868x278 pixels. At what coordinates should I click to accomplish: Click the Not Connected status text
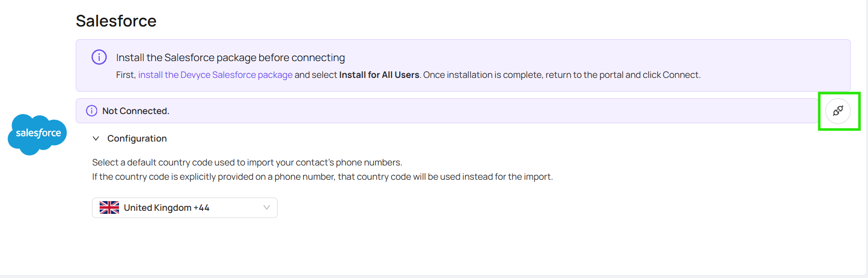click(136, 111)
